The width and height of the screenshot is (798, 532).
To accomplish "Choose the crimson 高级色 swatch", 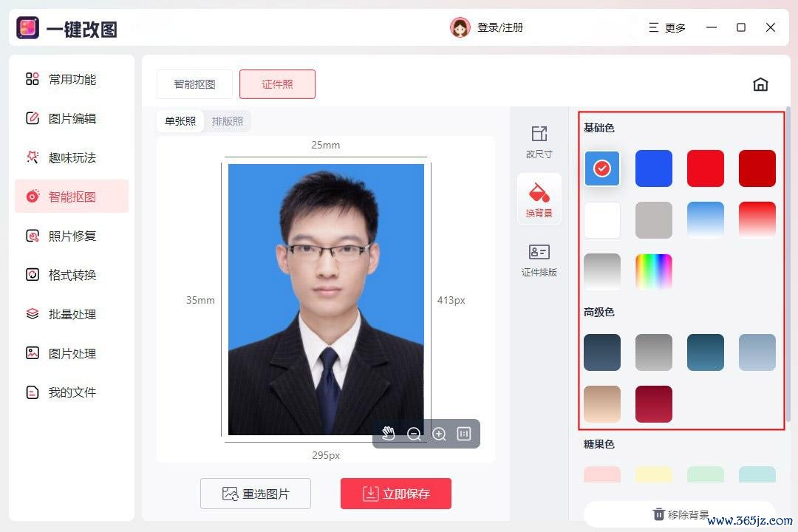I will (x=654, y=404).
